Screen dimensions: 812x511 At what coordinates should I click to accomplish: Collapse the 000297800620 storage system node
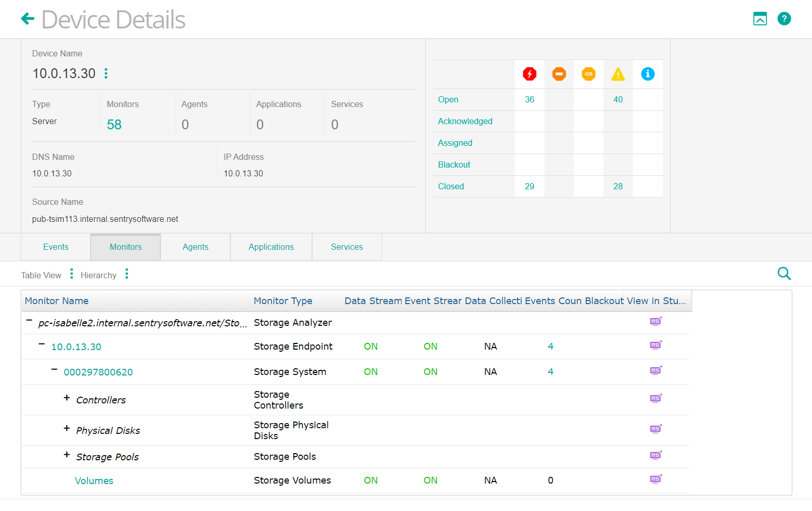tap(54, 370)
